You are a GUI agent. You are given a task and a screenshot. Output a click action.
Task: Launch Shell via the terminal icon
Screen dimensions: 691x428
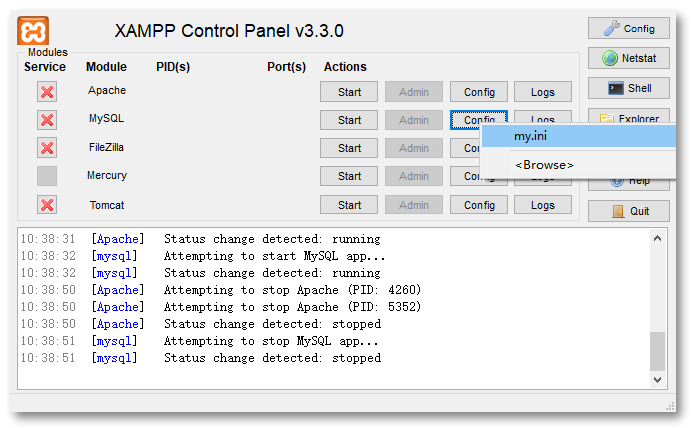point(628,88)
